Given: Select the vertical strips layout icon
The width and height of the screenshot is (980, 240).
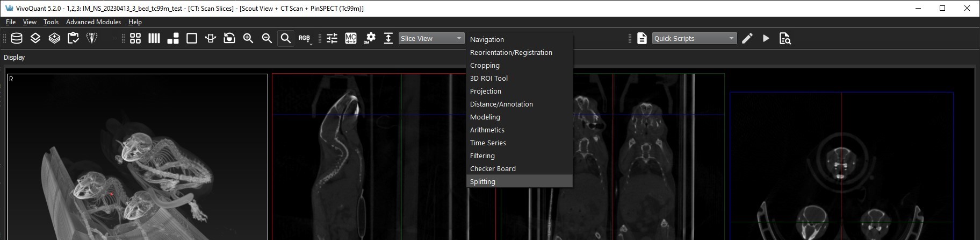Looking at the screenshot, I should (x=154, y=38).
